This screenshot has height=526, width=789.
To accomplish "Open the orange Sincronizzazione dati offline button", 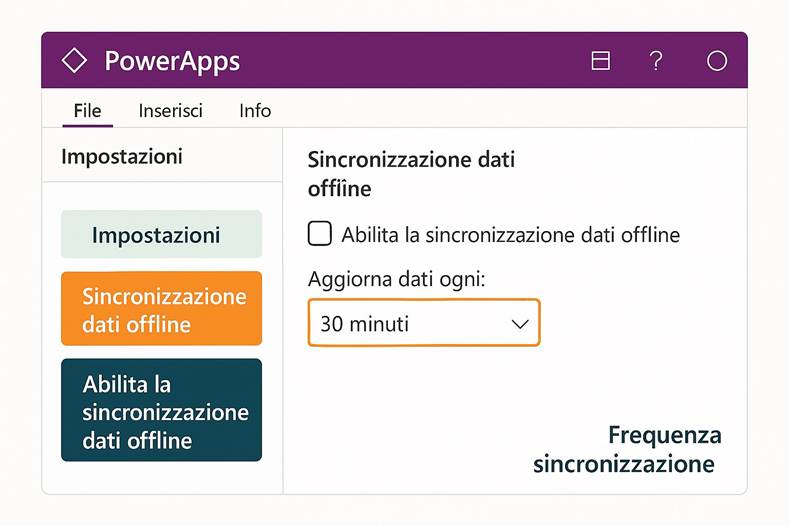I will click(x=162, y=309).
